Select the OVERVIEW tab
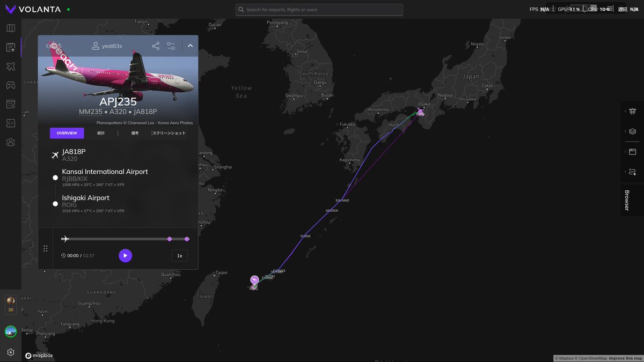 point(67,133)
